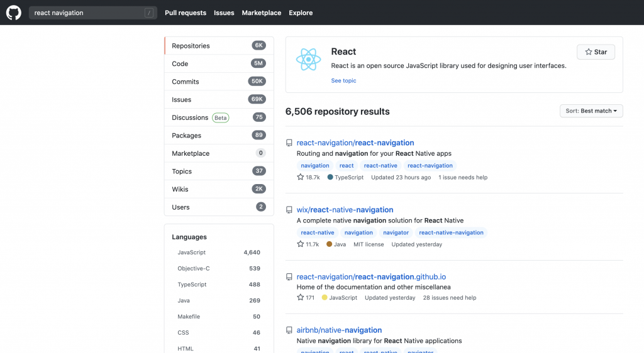
Task: Click the 'react-navigation' topic tag
Action: [430, 166]
